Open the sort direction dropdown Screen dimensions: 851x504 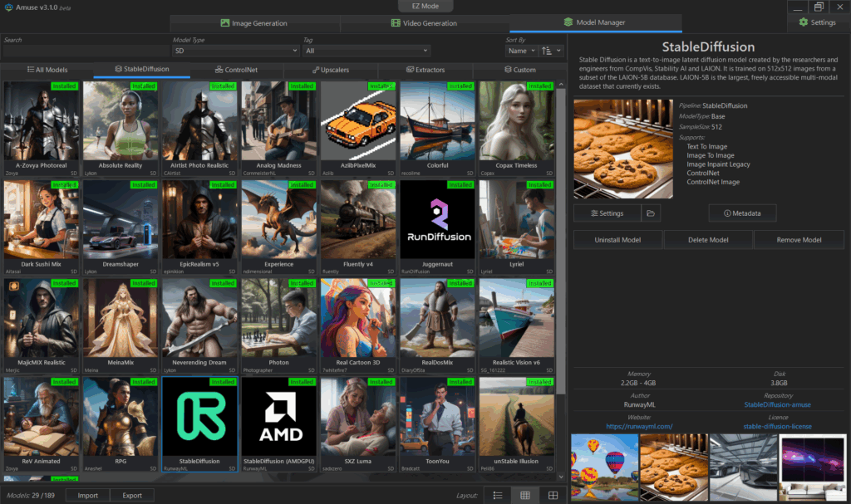pyautogui.click(x=551, y=51)
